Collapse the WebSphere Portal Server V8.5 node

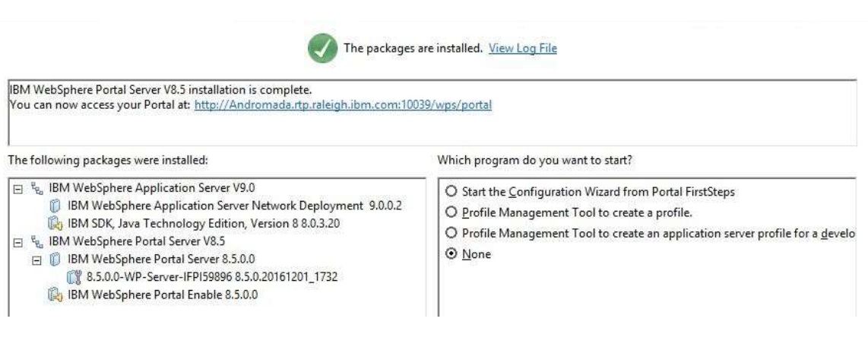click(x=17, y=243)
